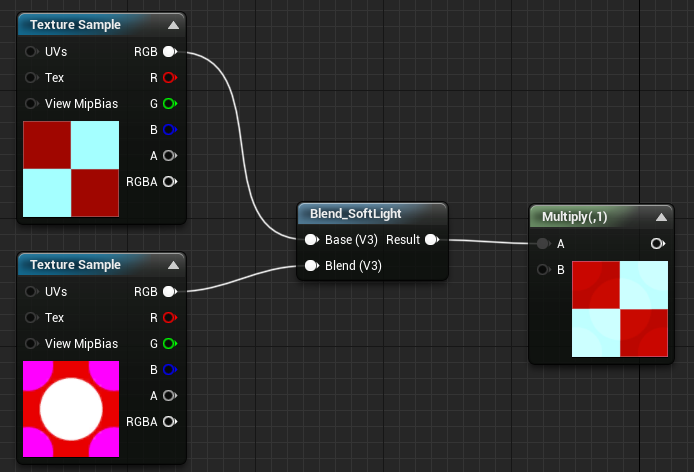The height and width of the screenshot is (472, 694).
Task: Collapse the Multiply node preview
Action: [661, 217]
